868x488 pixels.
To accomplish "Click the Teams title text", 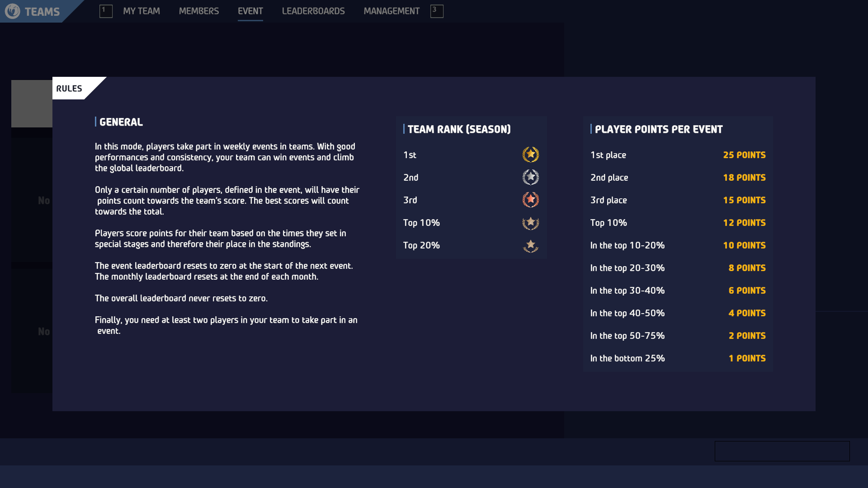I will pyautogui.click(x=42, y=12).
